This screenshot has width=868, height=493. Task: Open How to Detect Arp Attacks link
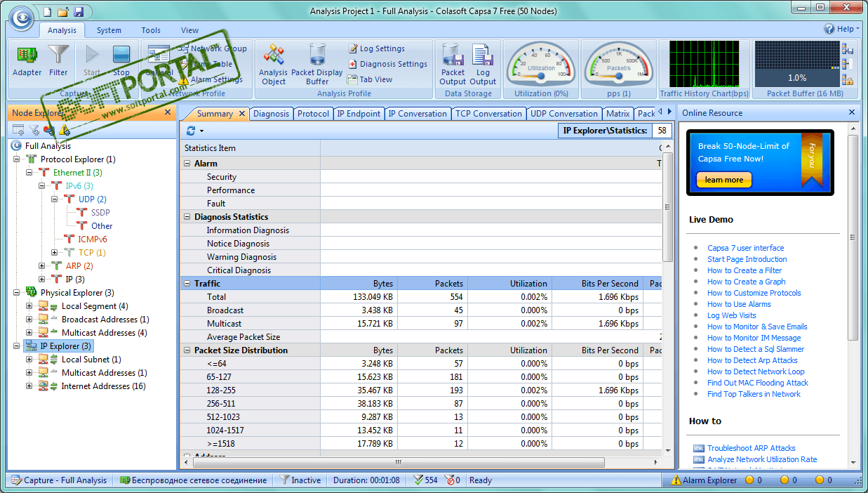(752, 360)
